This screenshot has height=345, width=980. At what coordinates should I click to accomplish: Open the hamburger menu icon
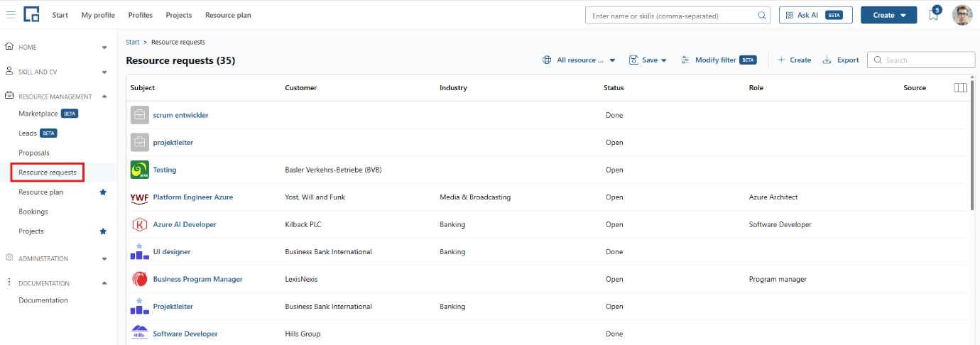pos(11,15)
